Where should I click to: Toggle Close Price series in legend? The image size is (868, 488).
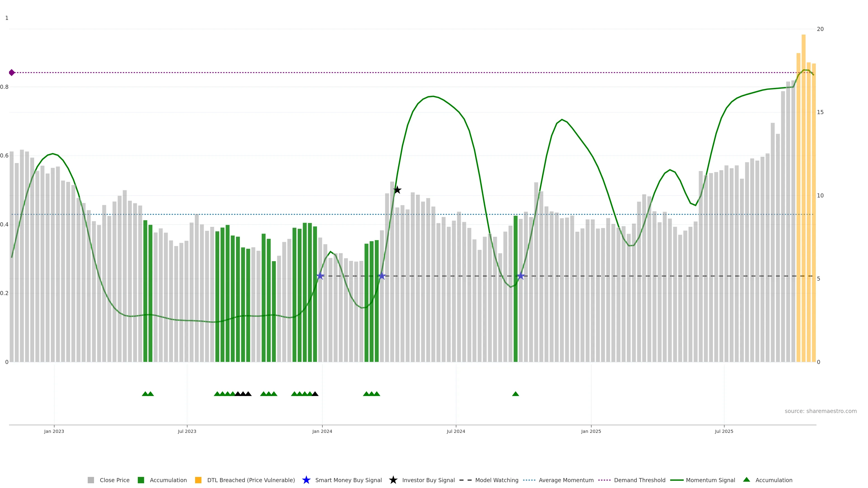(x=114, y=480)
